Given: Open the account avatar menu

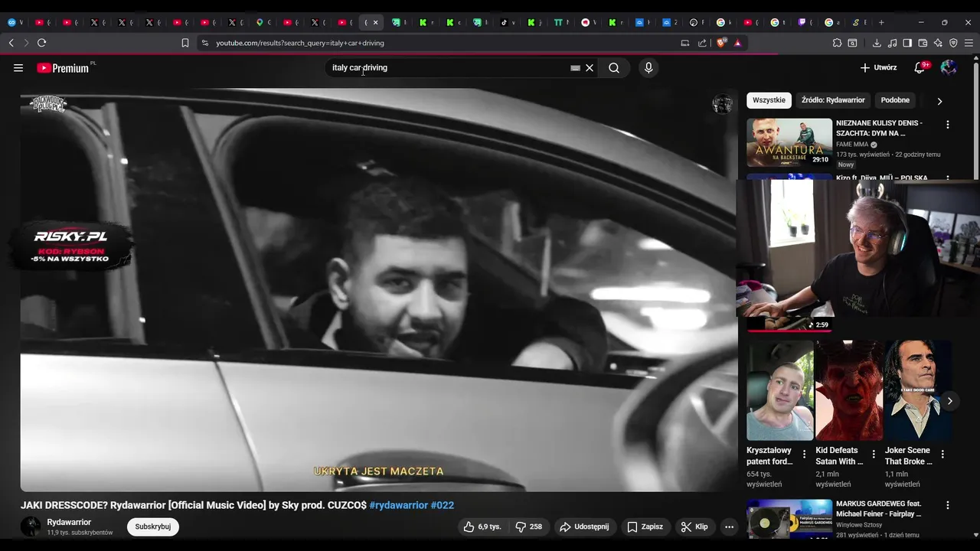Looking at the screenshot, I should pos(949,68).
